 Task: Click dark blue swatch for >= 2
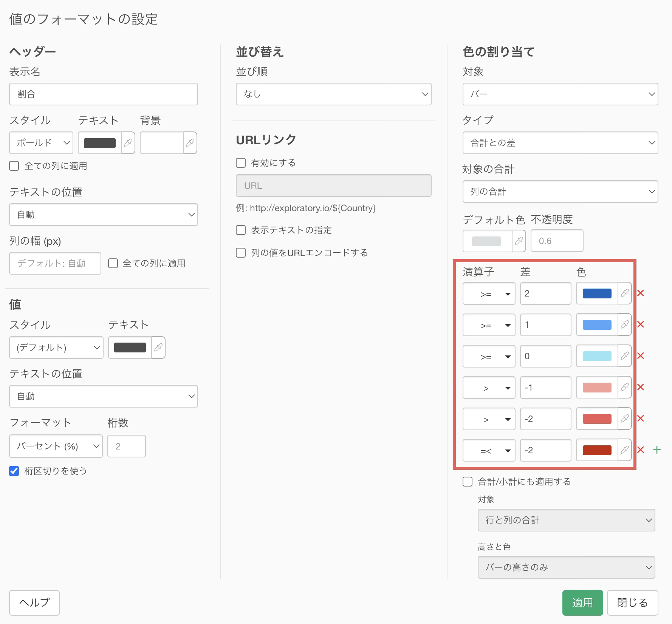click(x=597, y=293)
